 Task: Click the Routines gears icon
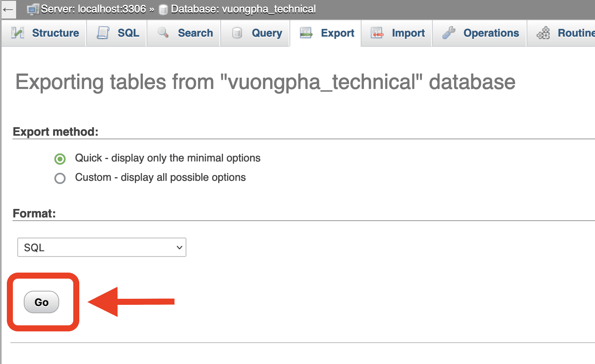coord(543,33)
